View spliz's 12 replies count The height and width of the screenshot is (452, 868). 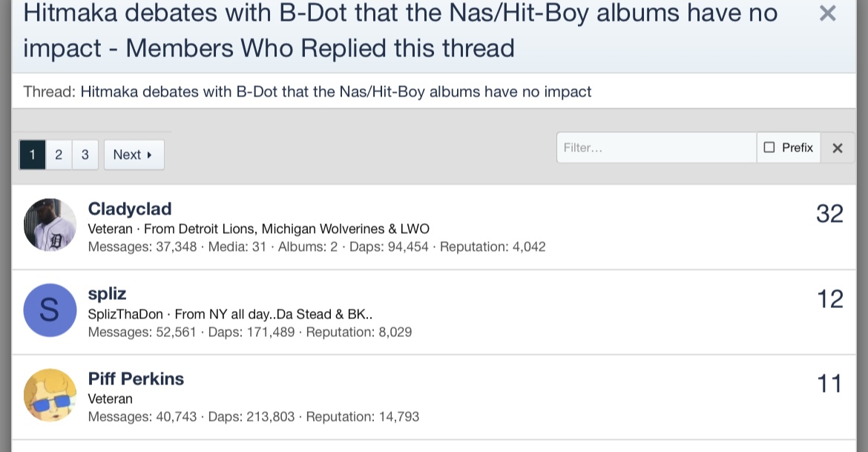pyautogui.click(x=829, y=299)
